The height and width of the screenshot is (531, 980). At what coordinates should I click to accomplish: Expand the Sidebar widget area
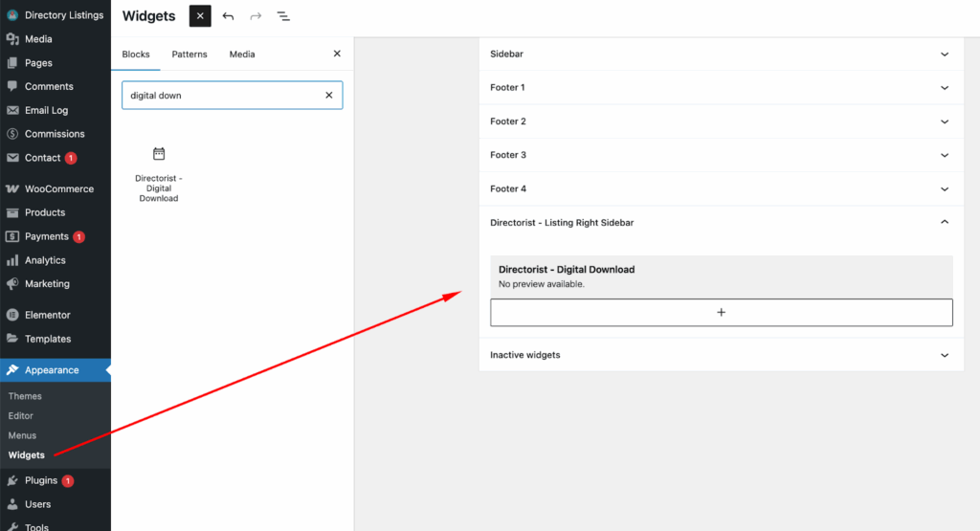pos(721,55)
